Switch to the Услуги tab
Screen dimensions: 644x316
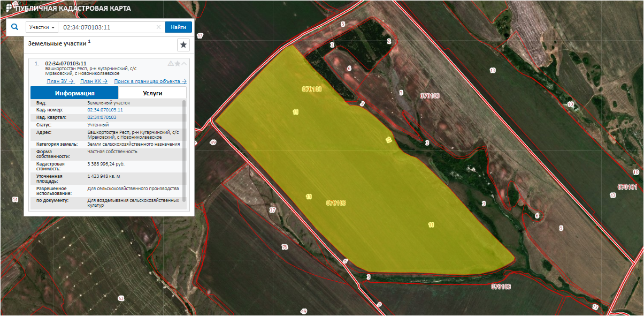pyautogui.click(x=152, y=93)
